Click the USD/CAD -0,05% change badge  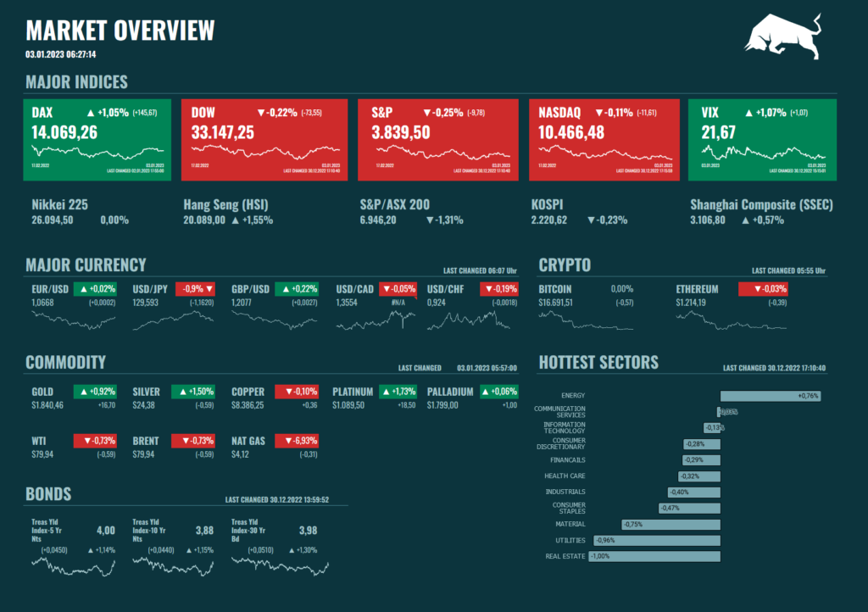tap(398, 289)
